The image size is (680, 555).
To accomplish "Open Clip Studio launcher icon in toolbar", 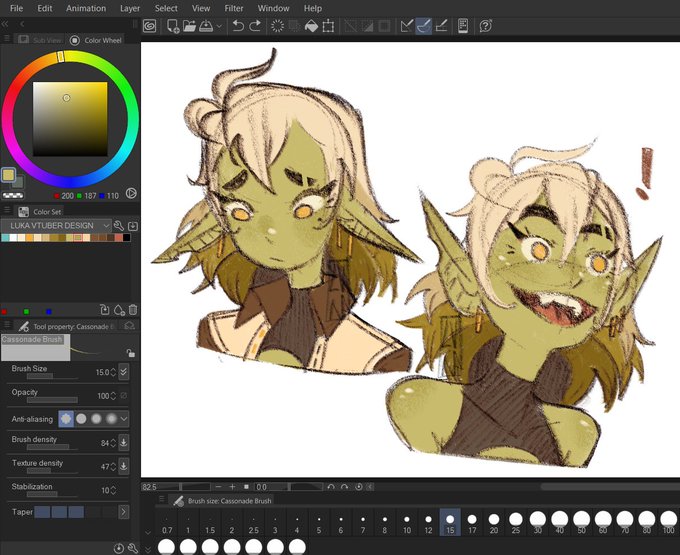I will tap(149, 26).
